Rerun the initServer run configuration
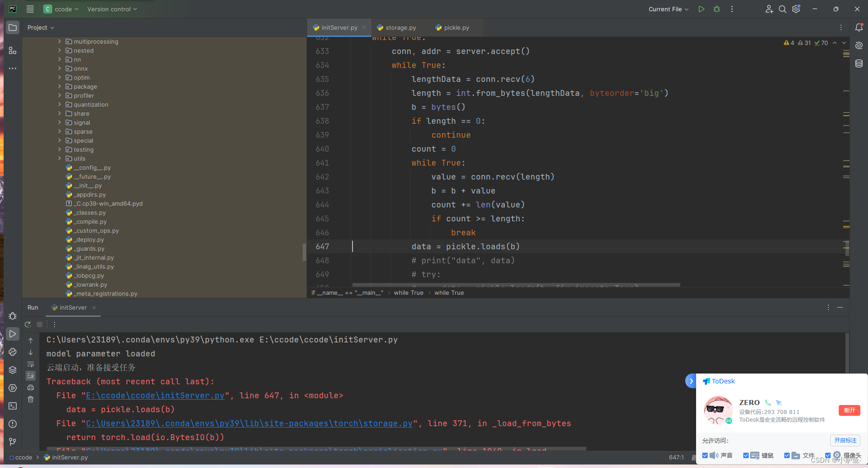Viewport: 868px width, 468px height. tap(27, 324)
